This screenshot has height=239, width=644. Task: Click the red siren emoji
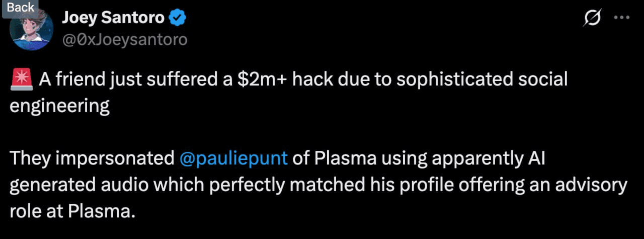coord(22,79)
